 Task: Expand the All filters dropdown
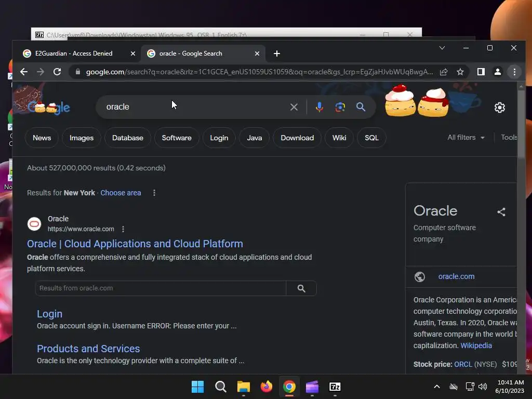coord(466,137)
